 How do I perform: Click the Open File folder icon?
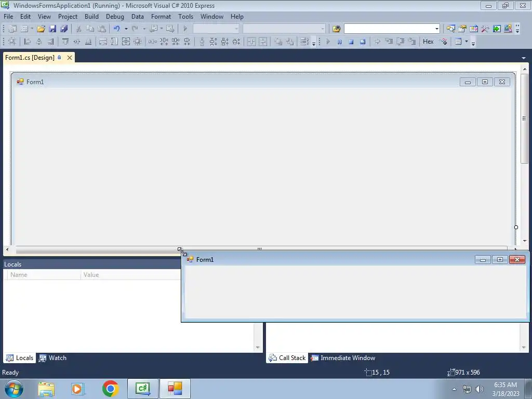tap(41, 29)
